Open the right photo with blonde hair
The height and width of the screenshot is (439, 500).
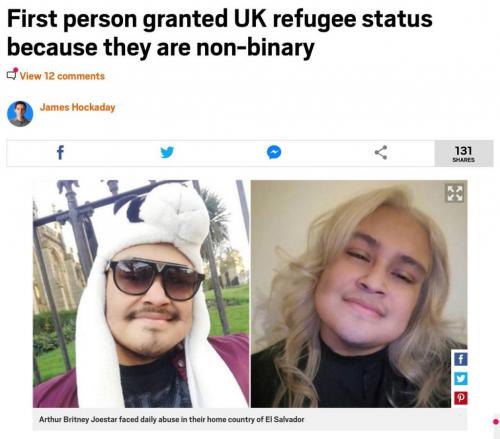pos(359,294)
